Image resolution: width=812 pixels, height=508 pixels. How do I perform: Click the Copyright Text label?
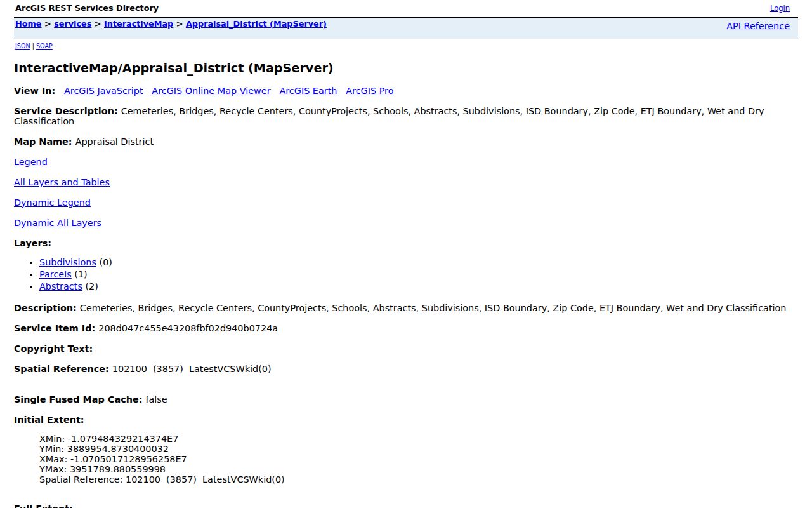[53, 349]
